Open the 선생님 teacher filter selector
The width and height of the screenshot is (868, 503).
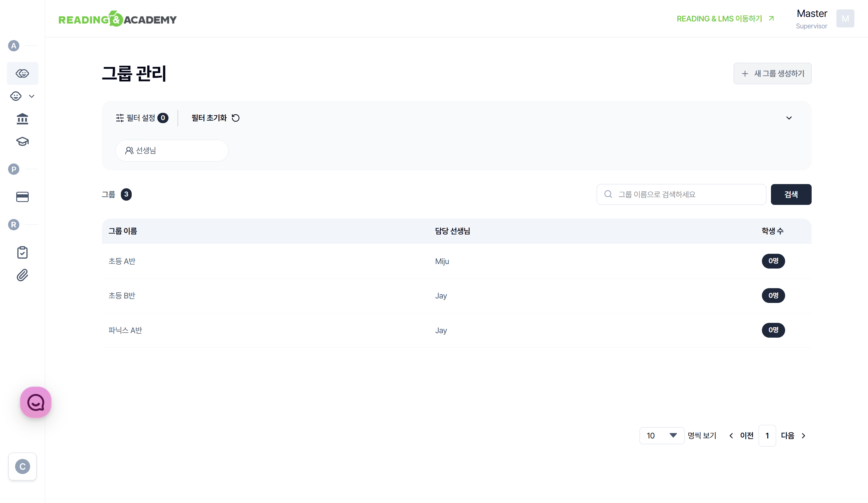[171, 151]
